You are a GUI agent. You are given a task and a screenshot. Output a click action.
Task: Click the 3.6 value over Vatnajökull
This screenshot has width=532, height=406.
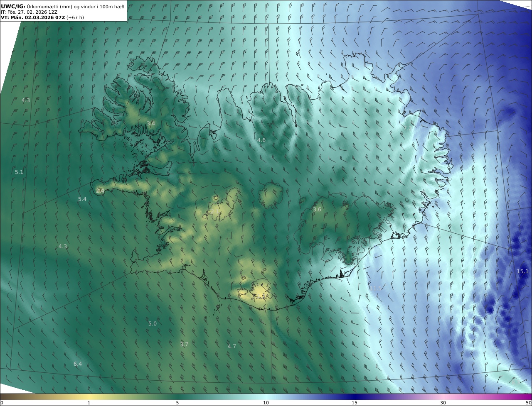point(317,210)
